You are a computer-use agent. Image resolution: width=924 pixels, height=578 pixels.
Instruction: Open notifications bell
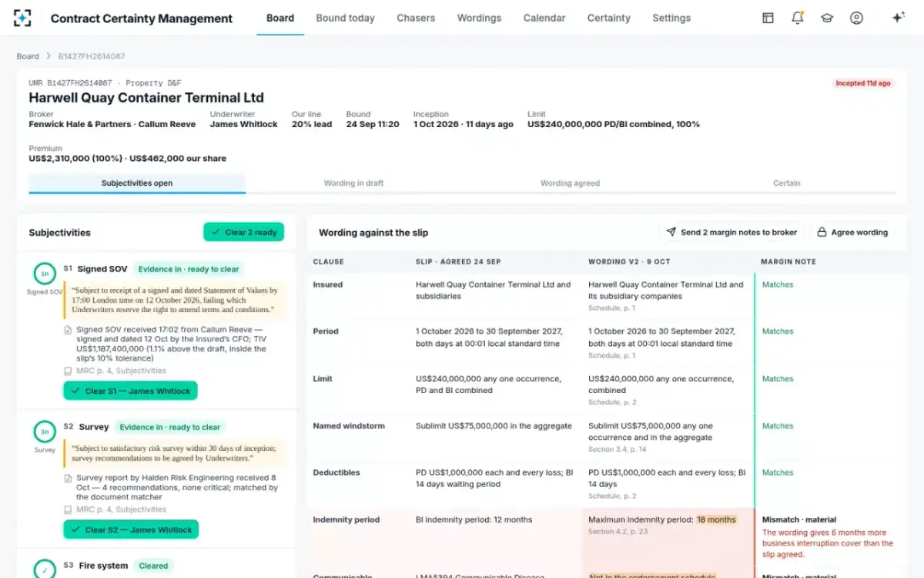click(798, 18)
